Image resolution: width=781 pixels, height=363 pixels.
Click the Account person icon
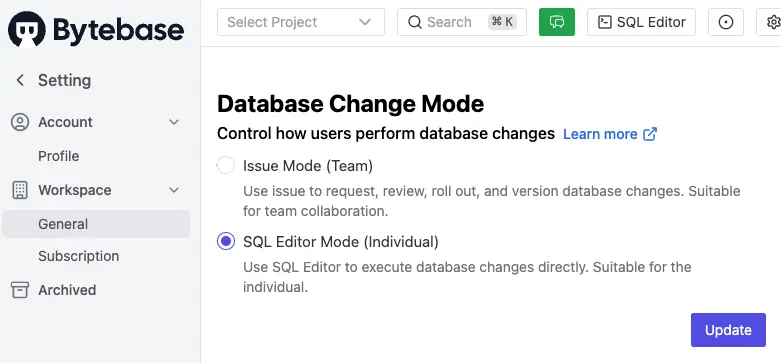(x=20, y=122)
